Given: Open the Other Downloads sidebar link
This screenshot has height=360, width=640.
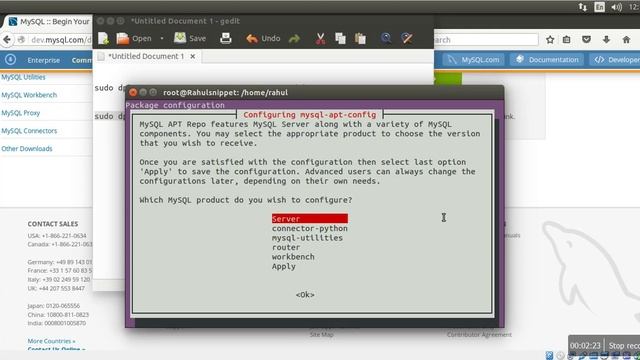Looking at the screenshot, I should coord(27,149).
